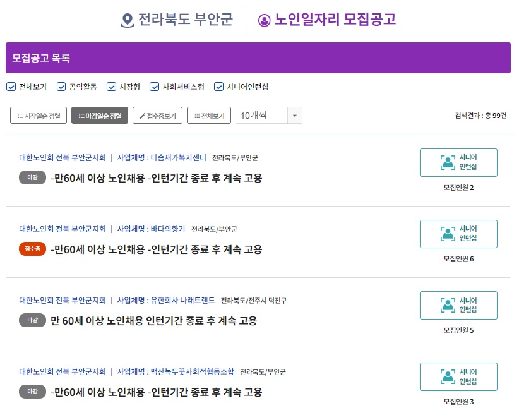Screen dimensions: 519x420
Task: Click the 접수중보기 filter button
Action: pos(157,116)
